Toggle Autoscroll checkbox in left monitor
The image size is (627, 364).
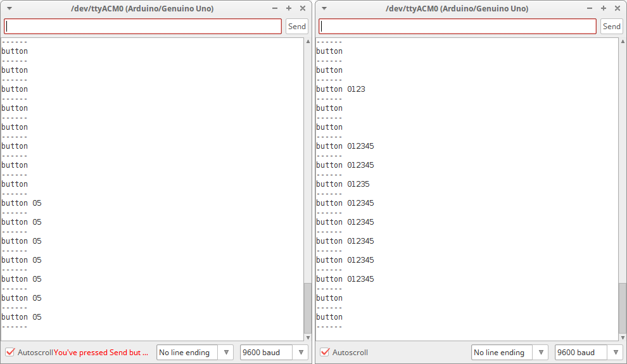10,352
